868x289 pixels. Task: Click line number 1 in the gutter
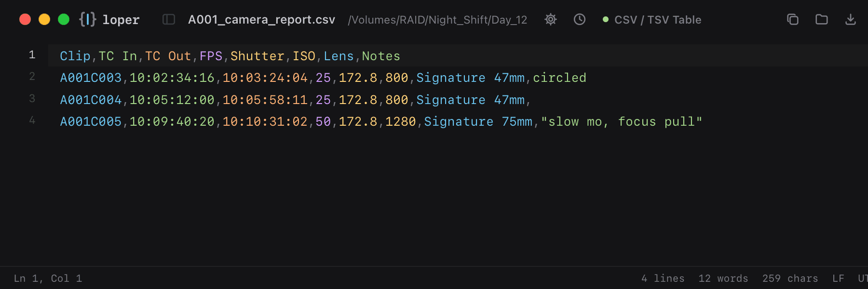32,55
